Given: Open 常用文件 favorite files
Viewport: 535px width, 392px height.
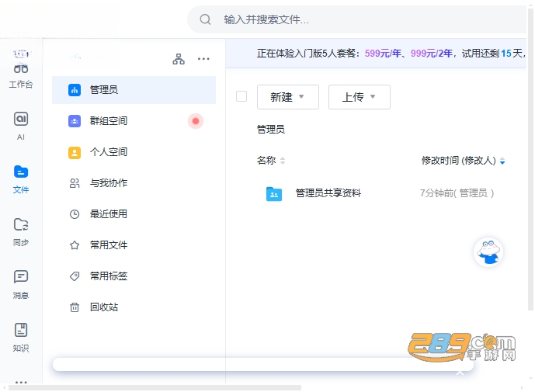Looking at the screenshot, I should [x=134, y=245].
